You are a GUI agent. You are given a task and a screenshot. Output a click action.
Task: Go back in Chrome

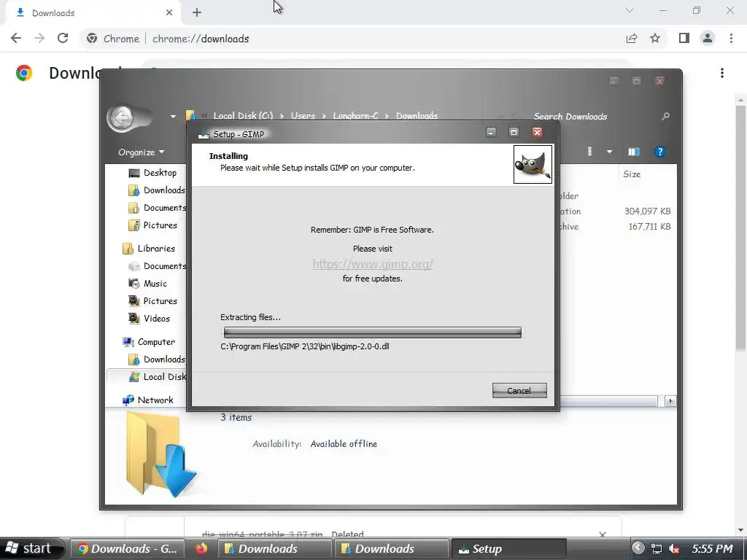16,38
